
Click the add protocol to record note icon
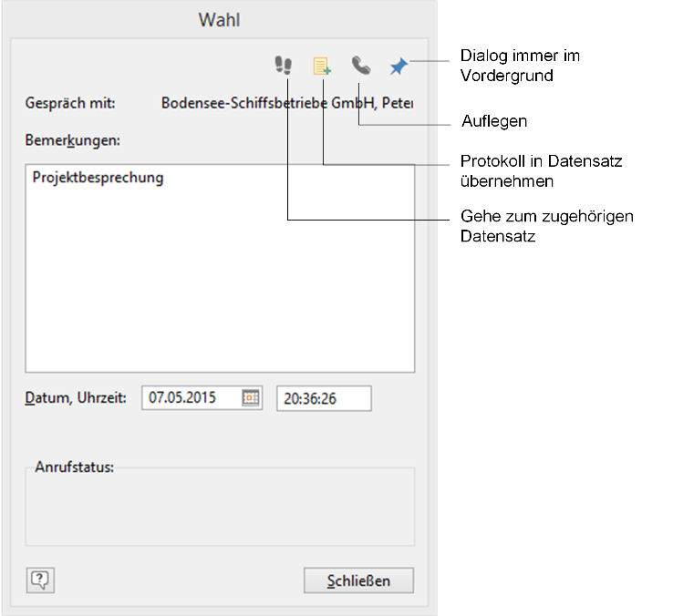(322, 66)
